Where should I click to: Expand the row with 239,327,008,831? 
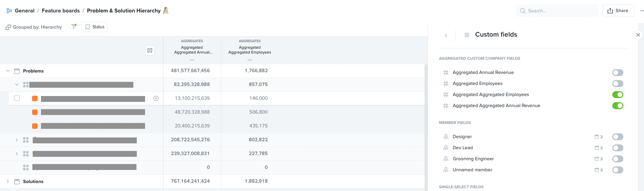pyautogui.click(x=17, y=154)
